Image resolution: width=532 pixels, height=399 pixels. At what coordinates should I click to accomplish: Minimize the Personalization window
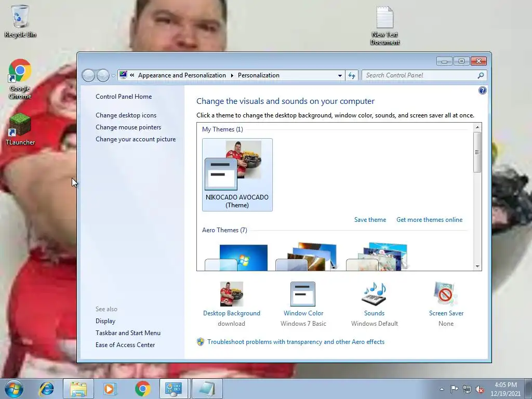coord(444,61)
